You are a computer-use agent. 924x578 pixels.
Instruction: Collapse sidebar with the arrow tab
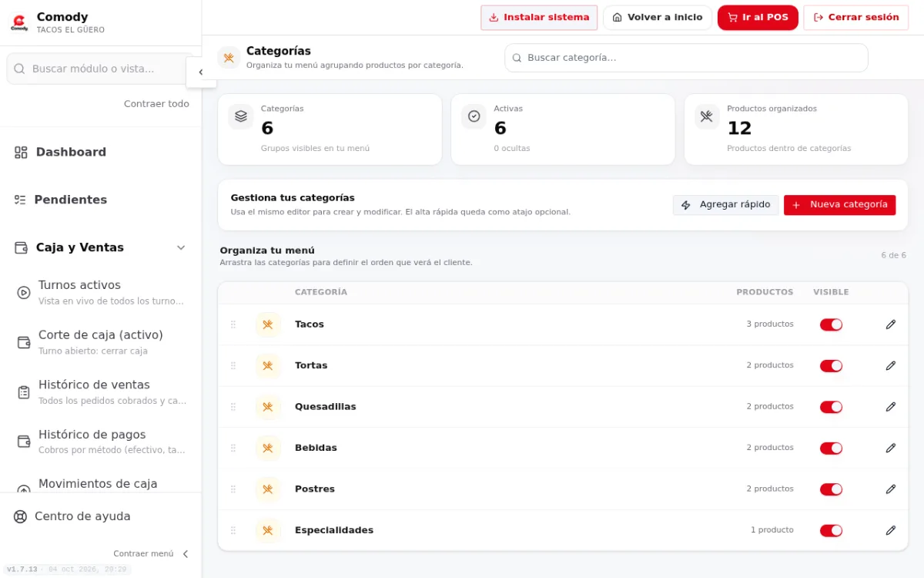(201, 72)
